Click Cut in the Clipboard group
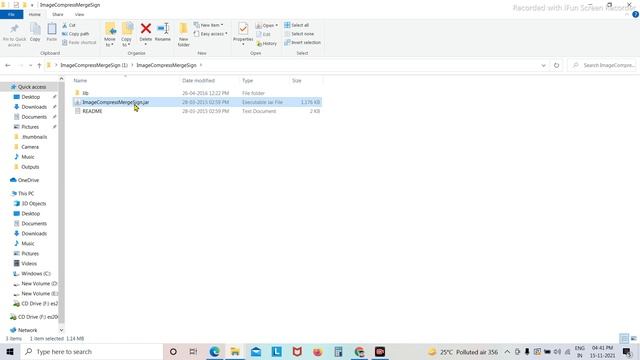This screenshot has width=640, height=360. click(x=69, y=25)
